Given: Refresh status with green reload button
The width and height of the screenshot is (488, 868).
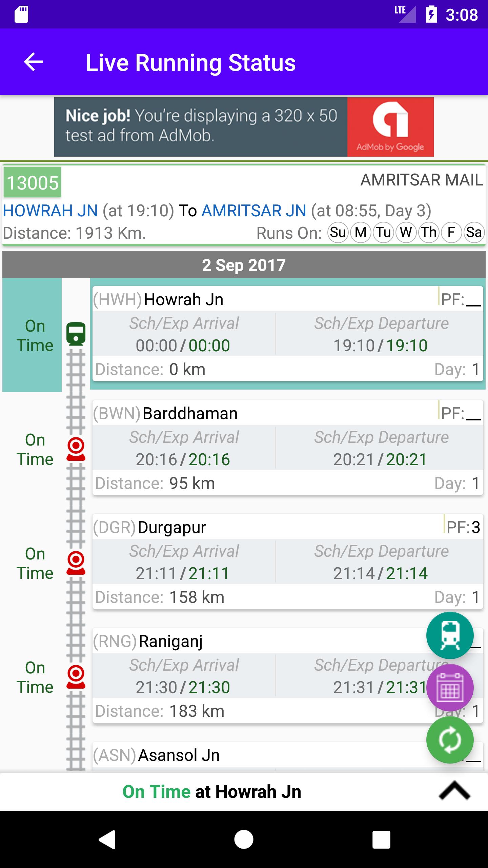Looking at the screenshot, I should (x=450, y=740).
